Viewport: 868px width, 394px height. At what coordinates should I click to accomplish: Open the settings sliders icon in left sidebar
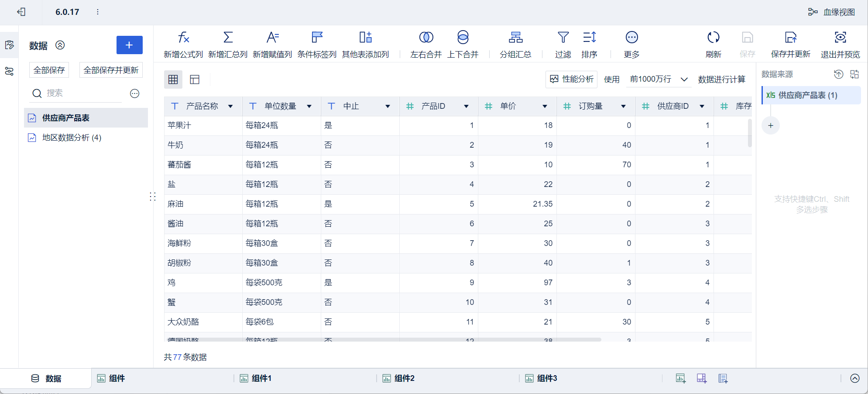(x=9, y=71)
